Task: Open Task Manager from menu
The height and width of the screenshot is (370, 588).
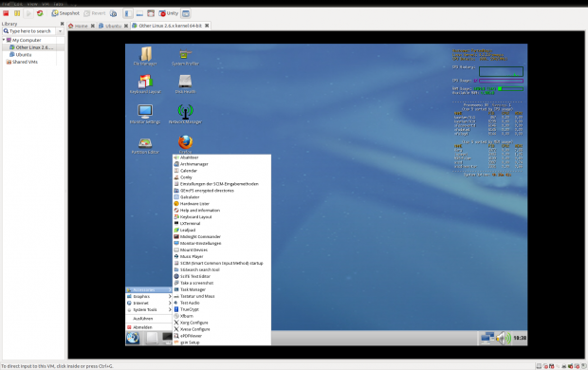Action: (x=222, y=289)
